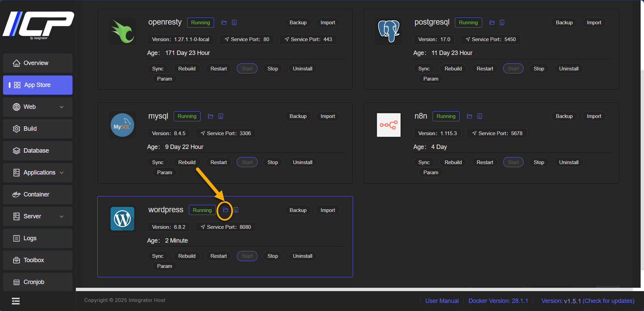644x311 pixels.
Task: Go to Overview in the sidebar
Action: (38, 63)
